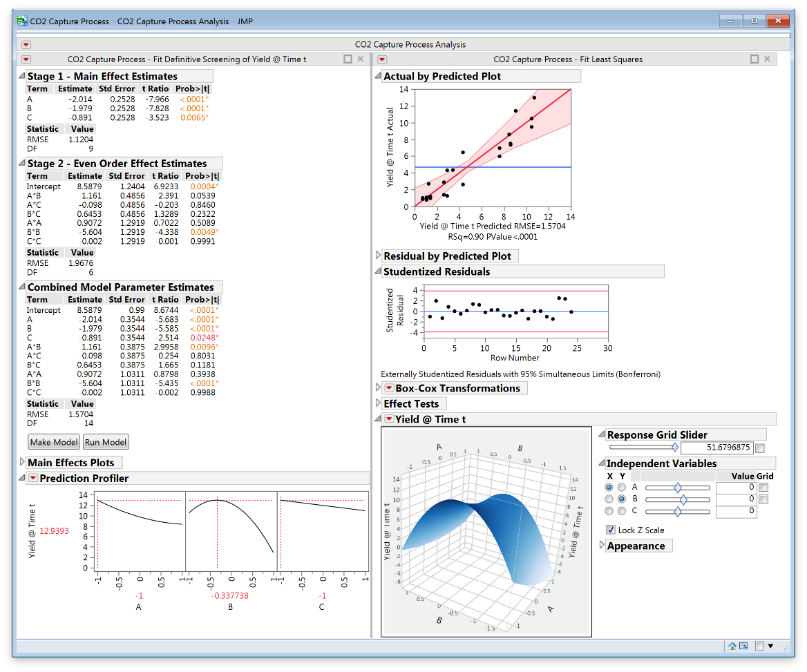Click the B*B row in Combined Model table
807x672 pixels.
point(122,383)
